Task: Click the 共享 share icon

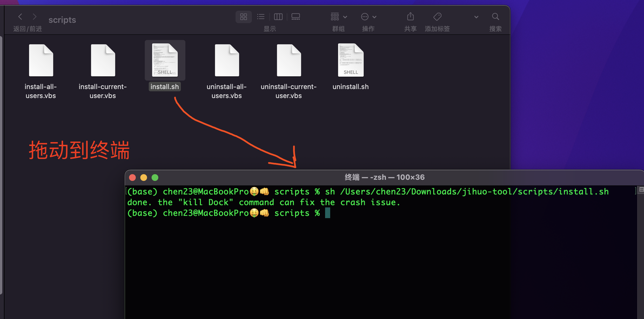Action: [x=410, y=16]
